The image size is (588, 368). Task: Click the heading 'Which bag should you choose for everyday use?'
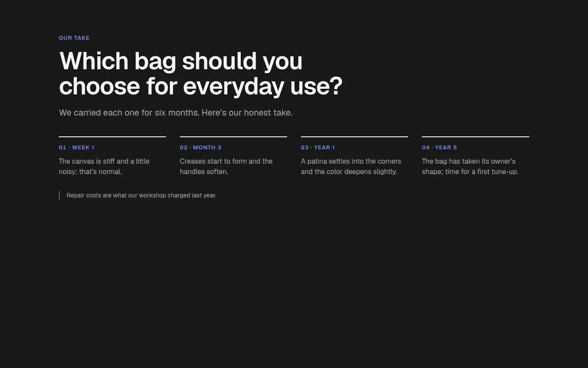coord(201,73)
